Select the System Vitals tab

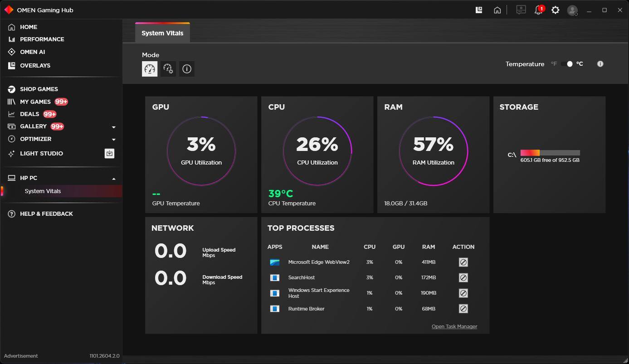(x=162, y=33)
